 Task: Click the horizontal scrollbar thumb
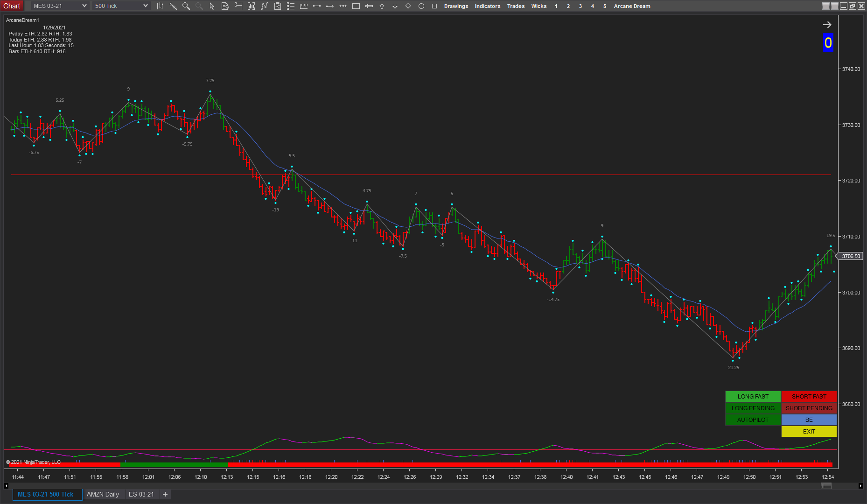(826, 486)
